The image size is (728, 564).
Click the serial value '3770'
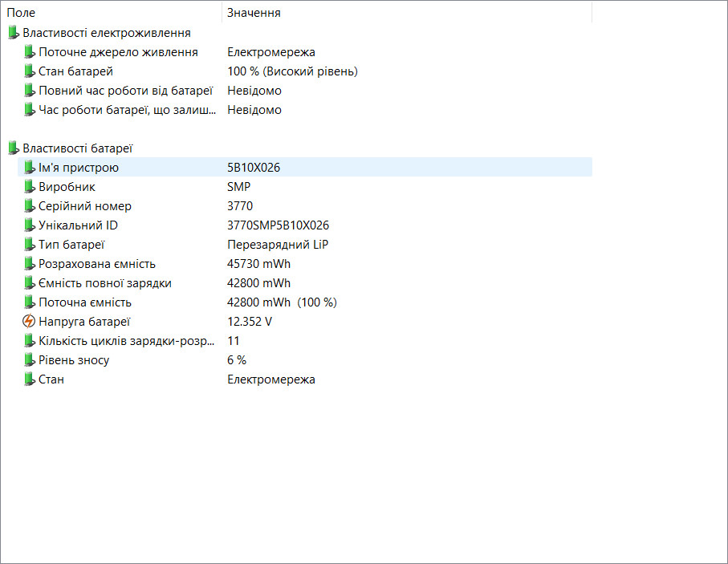pyautogui.click(x=240, y=206)
